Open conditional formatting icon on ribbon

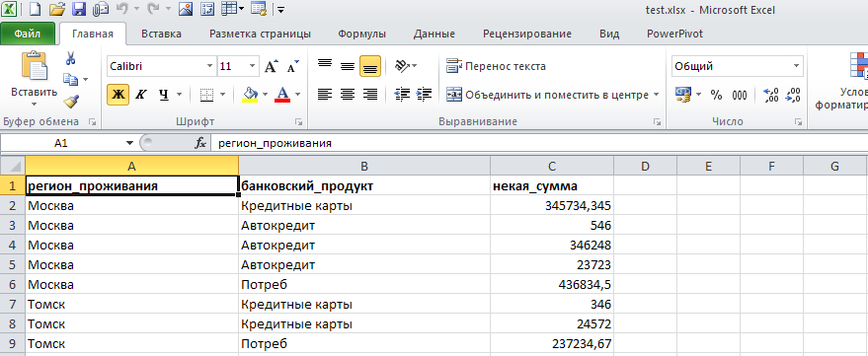pyautogui.click(x=858, y=66)
